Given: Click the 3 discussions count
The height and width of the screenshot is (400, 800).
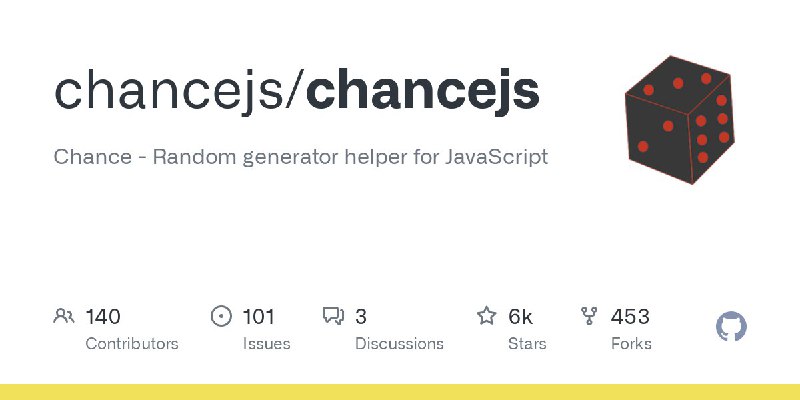Looking at the screenshot, I should click(361, 317).
